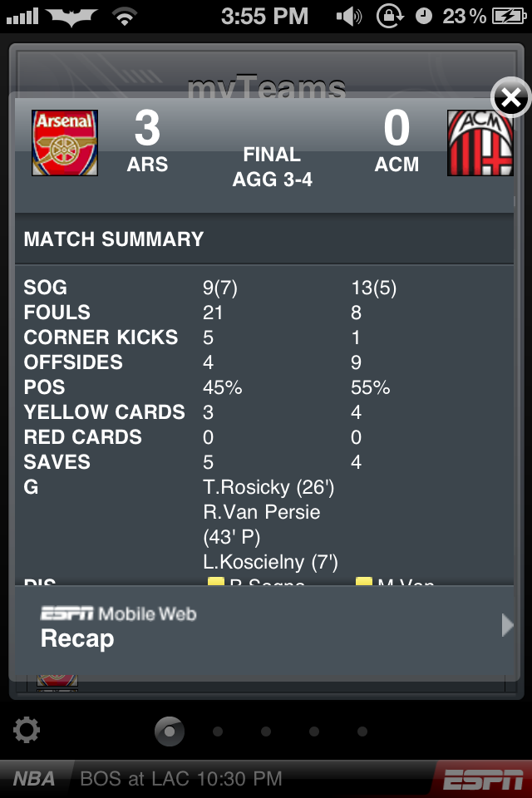
Task: Go to the second page dot
Action: (218, 731)
